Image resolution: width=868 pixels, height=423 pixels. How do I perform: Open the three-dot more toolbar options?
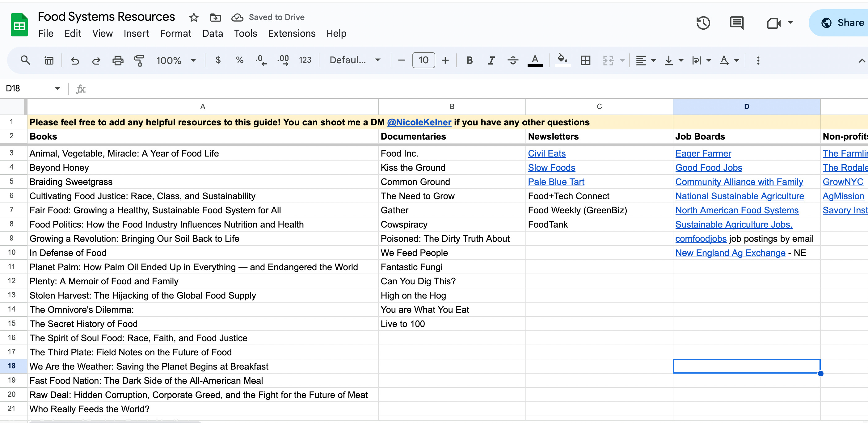point(758,60)
